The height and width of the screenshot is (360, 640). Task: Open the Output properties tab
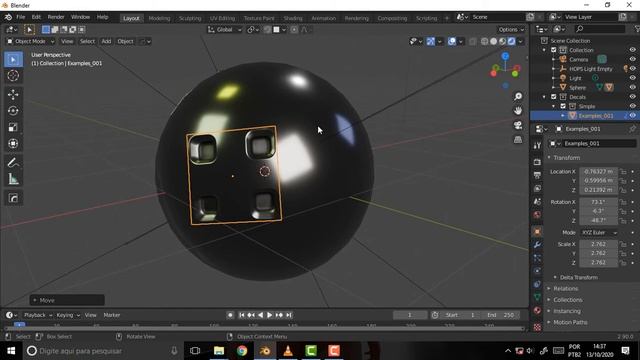(537, 175)
